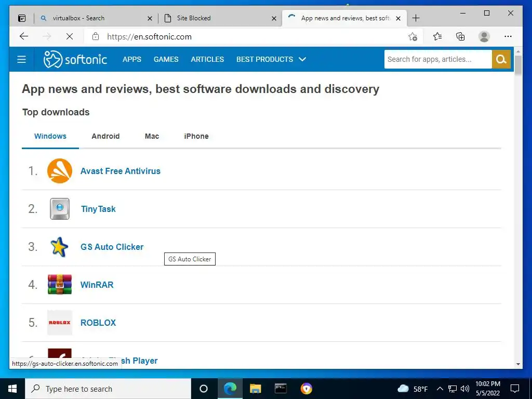This screenshot has width=532, height=399.
Task: Select the Windows top downloads tab
Action: click(x=50, y=137)
